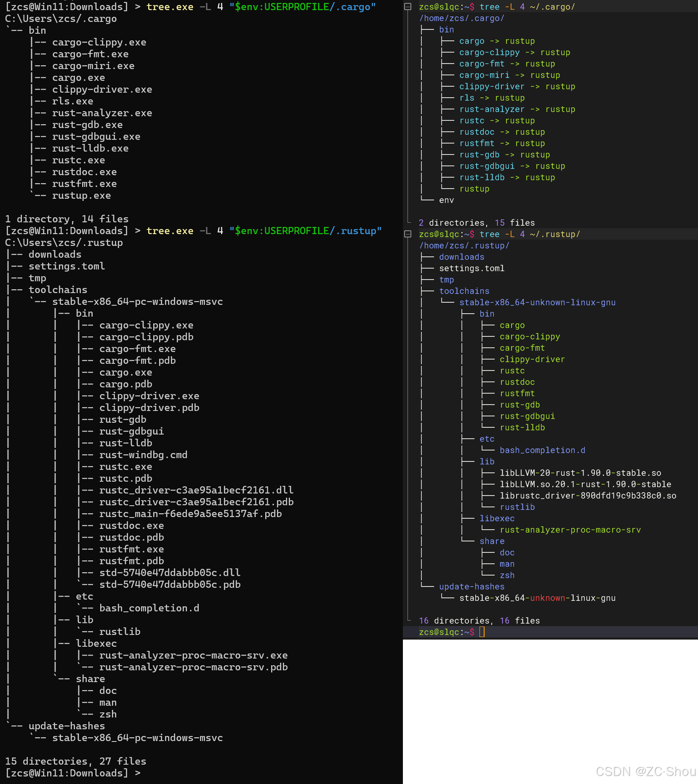Select stable-x86_64-unknown-linux-gnu toolchain directory in blue
Screen dimensions: 698x784
pos(537,302)
